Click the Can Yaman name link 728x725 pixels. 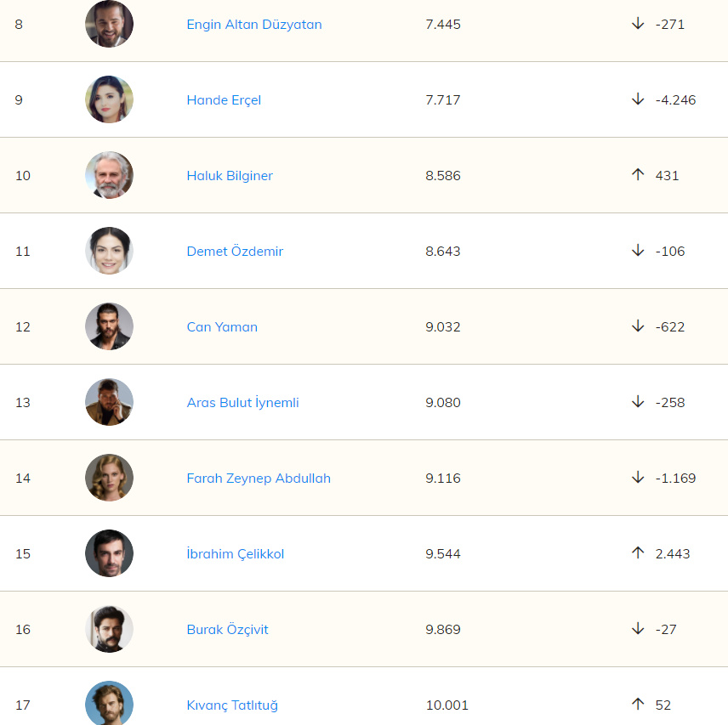click(x=222, y=327)
